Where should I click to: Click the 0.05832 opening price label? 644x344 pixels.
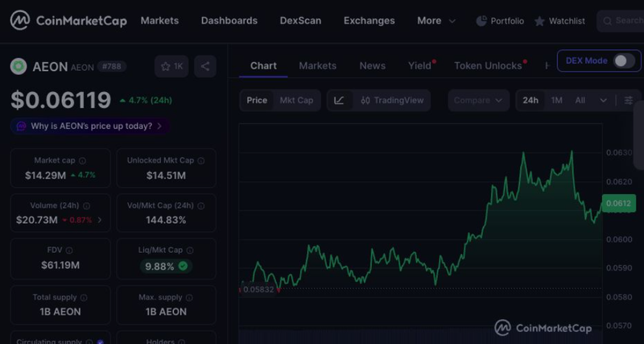point(258,289)
